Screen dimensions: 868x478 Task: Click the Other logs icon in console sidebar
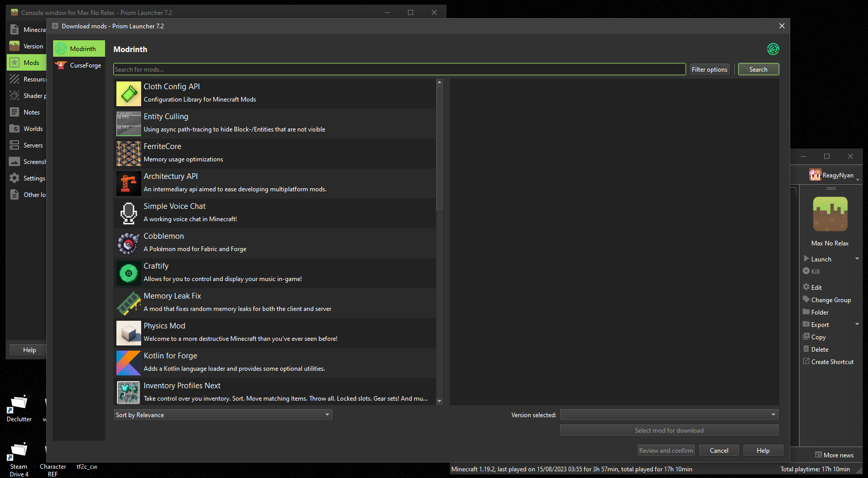pyautogui.click(x=14, y=194)
